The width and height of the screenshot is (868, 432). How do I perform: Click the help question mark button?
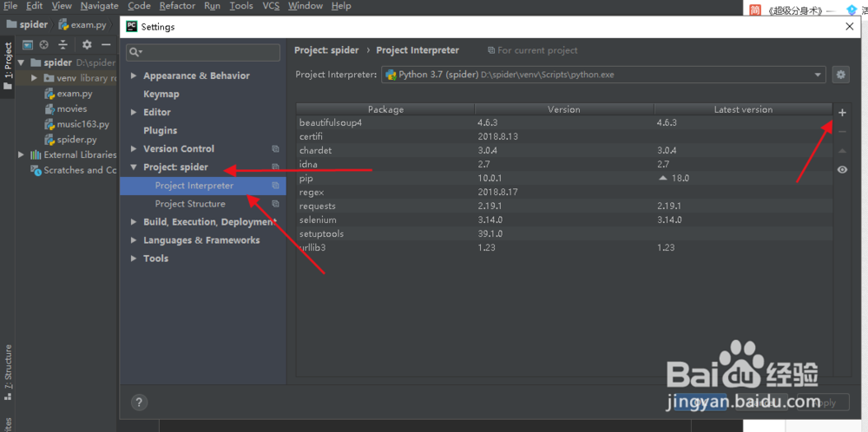coord(139,403)
